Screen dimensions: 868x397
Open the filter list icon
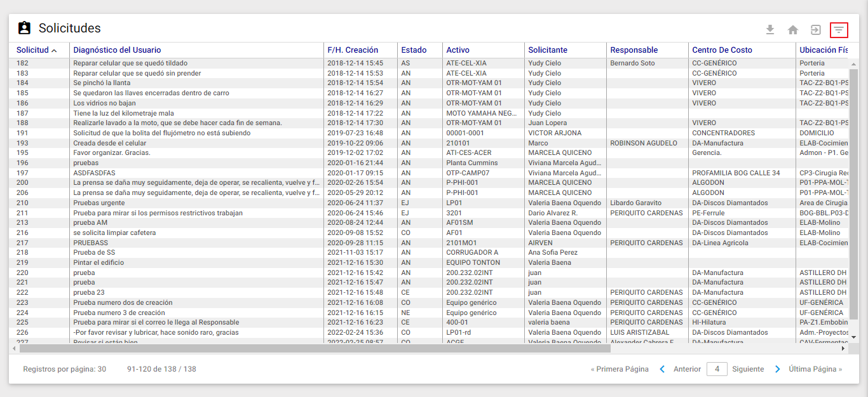tap(839, 30)
